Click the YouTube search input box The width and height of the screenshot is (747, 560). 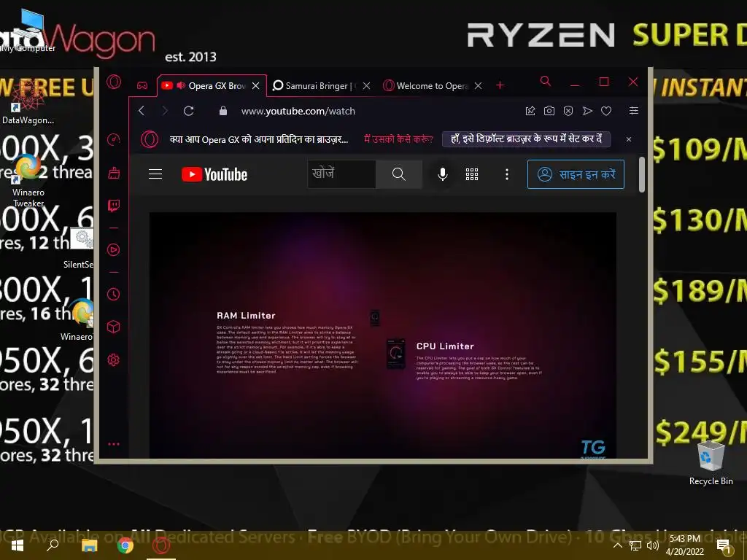[x=341, y=174]
